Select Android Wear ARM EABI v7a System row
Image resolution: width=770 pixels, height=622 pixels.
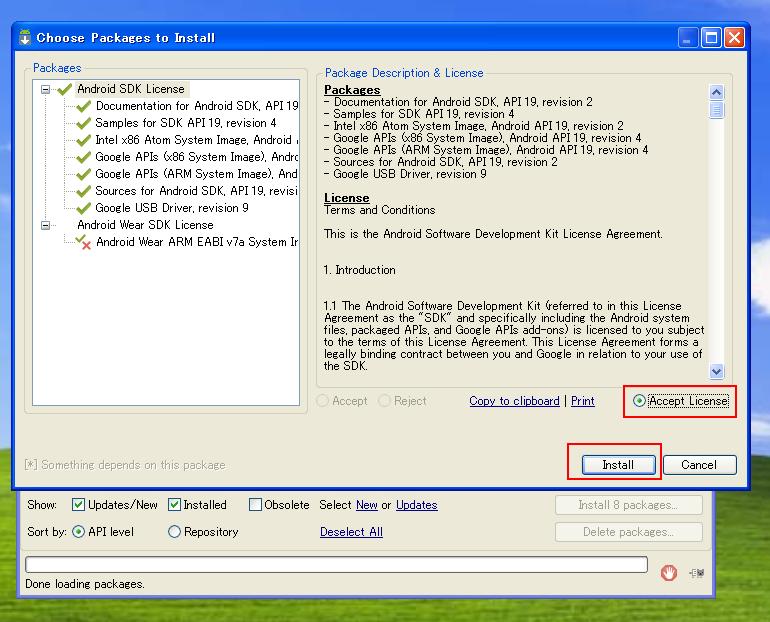pyautogui.click(x=197, y=243)
